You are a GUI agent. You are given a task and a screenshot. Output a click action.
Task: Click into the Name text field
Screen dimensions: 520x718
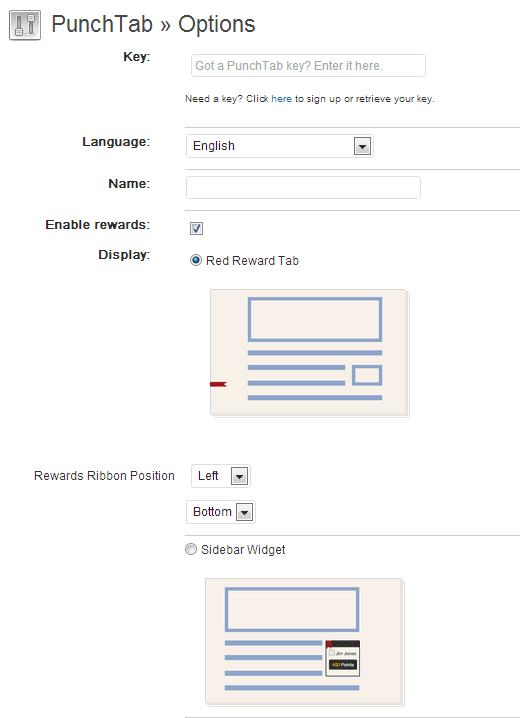click(303, 187)
